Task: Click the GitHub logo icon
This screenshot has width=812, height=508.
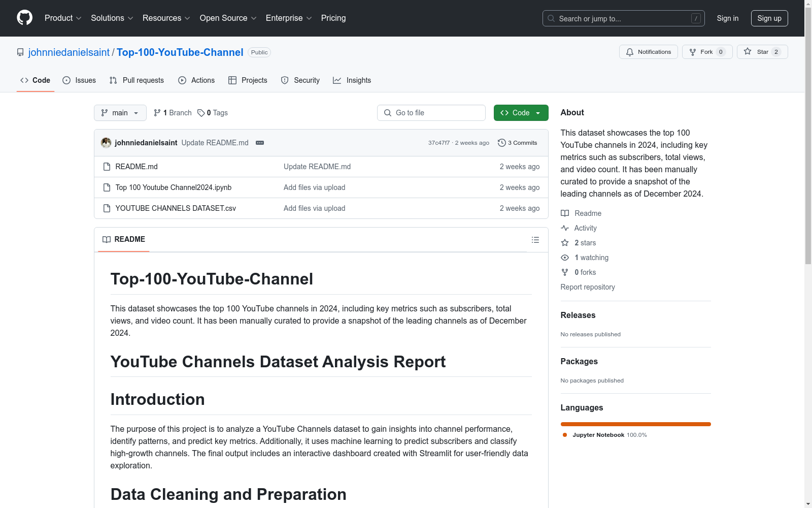Action: pos(24,18)
